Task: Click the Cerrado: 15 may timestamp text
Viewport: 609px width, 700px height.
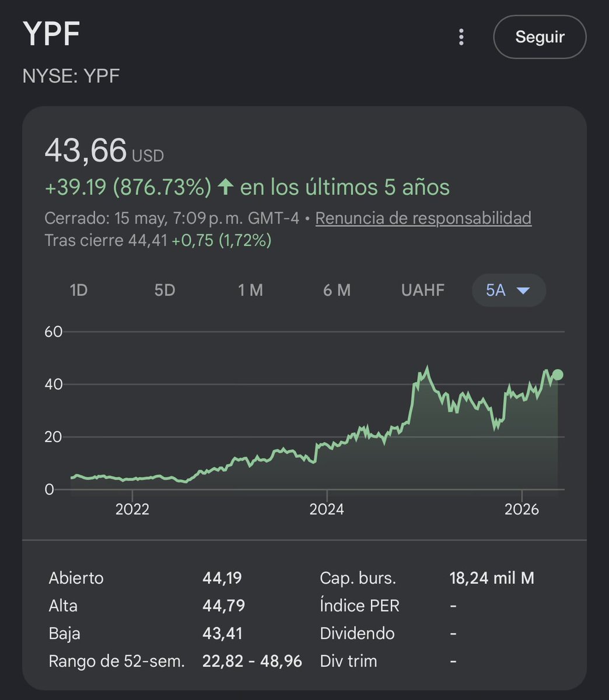Action: tap(172, 218)
